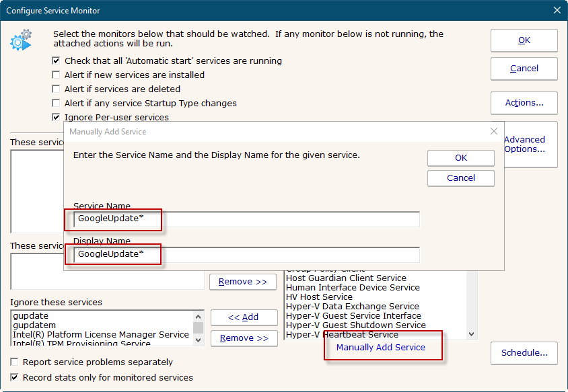The image size is (568, 392).
Task: Toggle 'Ignore Per-user services' checkbox
Action: tap(56, 118)
